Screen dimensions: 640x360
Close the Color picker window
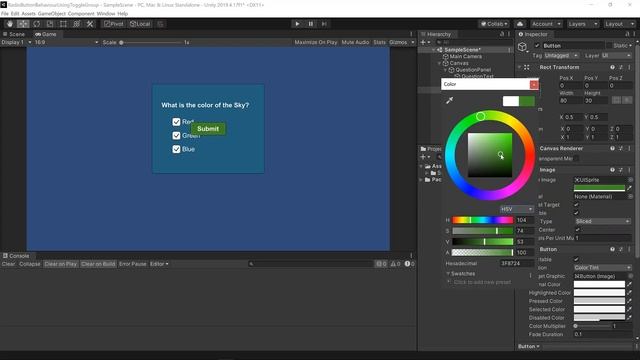tap(534, 84)
